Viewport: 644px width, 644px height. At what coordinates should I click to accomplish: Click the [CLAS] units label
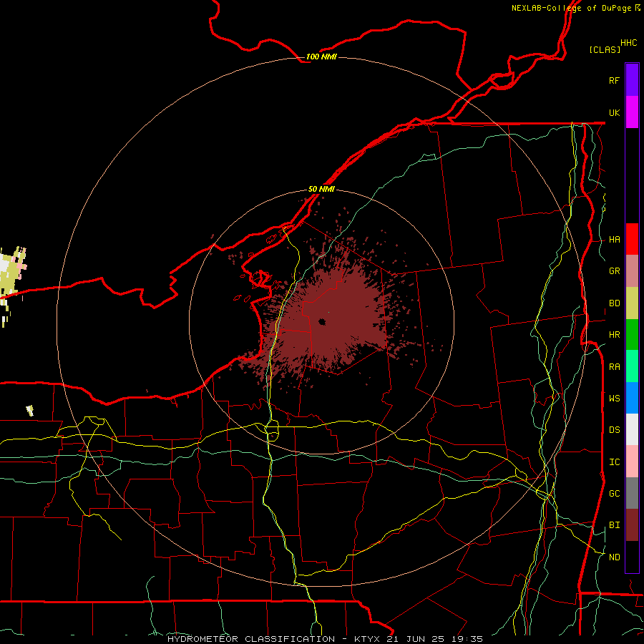tap(605, 49)
